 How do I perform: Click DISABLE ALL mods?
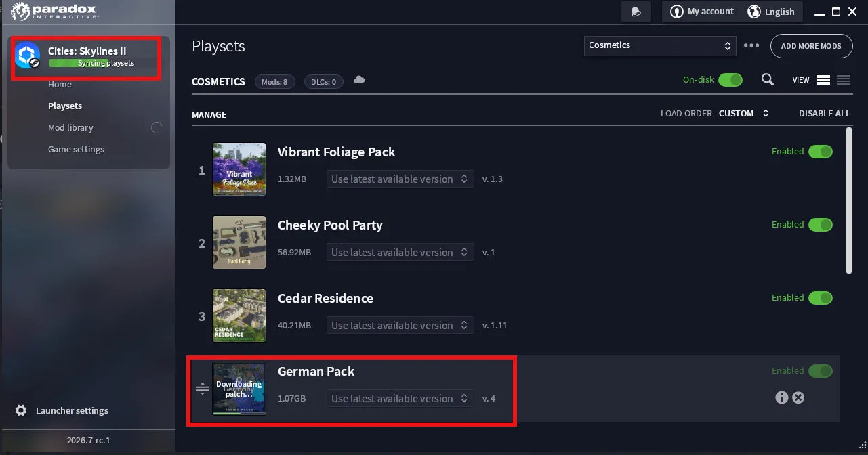click(824, 114)
